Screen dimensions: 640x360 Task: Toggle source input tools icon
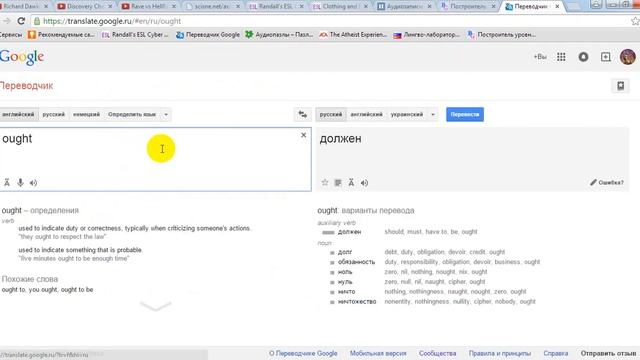point(7,183)
